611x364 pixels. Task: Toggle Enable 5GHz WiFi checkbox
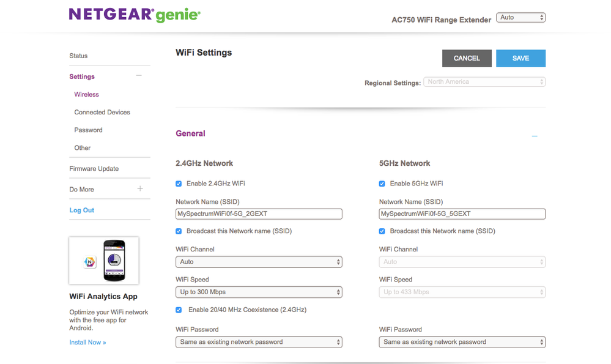pyautogui.click(x=382, y=184)
